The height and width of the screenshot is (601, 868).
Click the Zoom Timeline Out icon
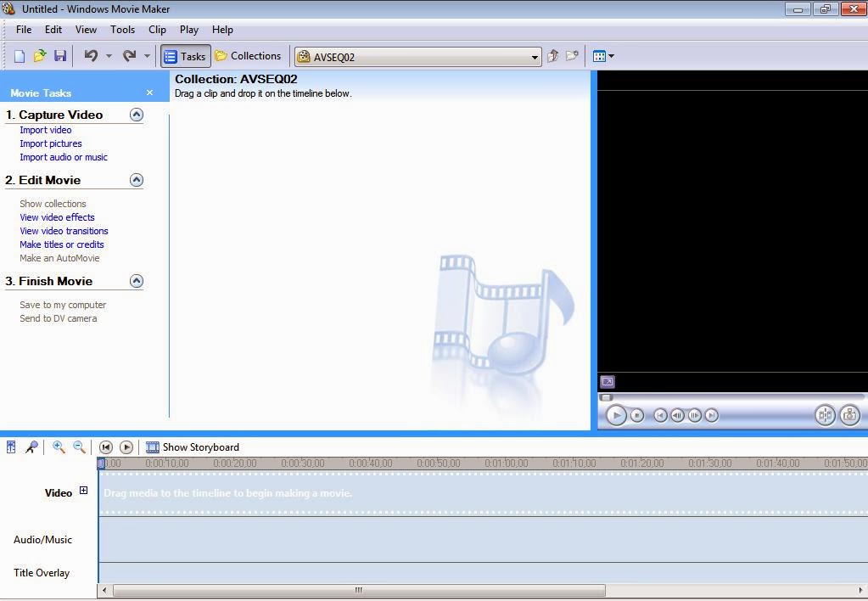coord(79,447)
